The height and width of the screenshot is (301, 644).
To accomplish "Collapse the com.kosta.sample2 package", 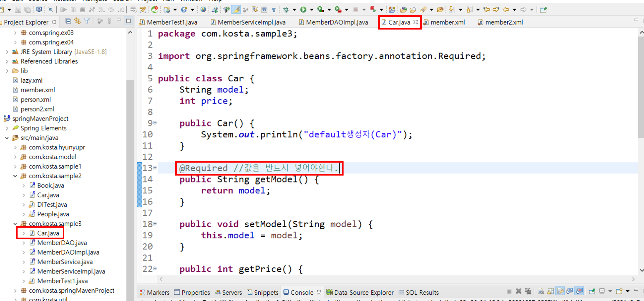I will [x=15, y=176].
